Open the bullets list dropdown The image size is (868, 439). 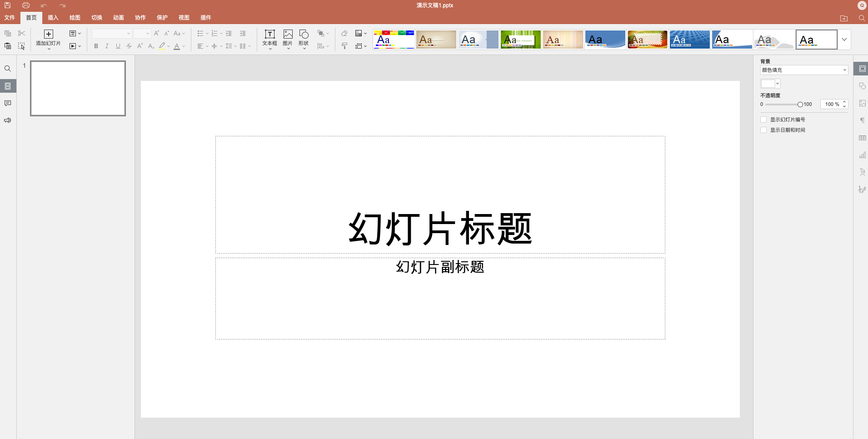point(203,33)
